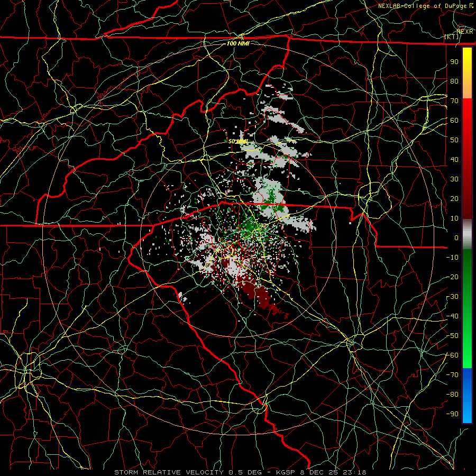The height and width of the screenshot is (476, 476).
Task: Select the 90 value on velocity scale
Action: tap(454, 62)
